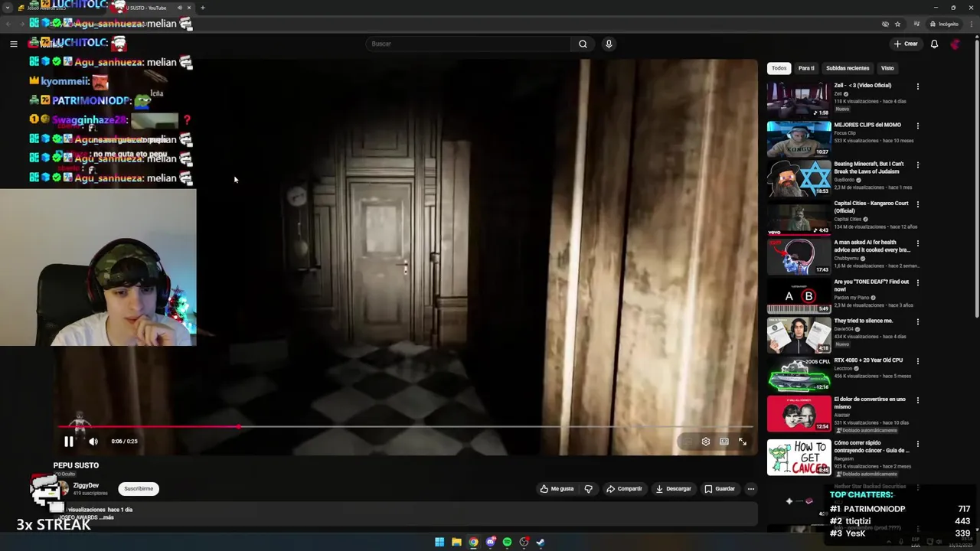The width and height of the screenshot is (980, 551).
Task: Open YouTube notifications bell
Action: coord(934,44)
